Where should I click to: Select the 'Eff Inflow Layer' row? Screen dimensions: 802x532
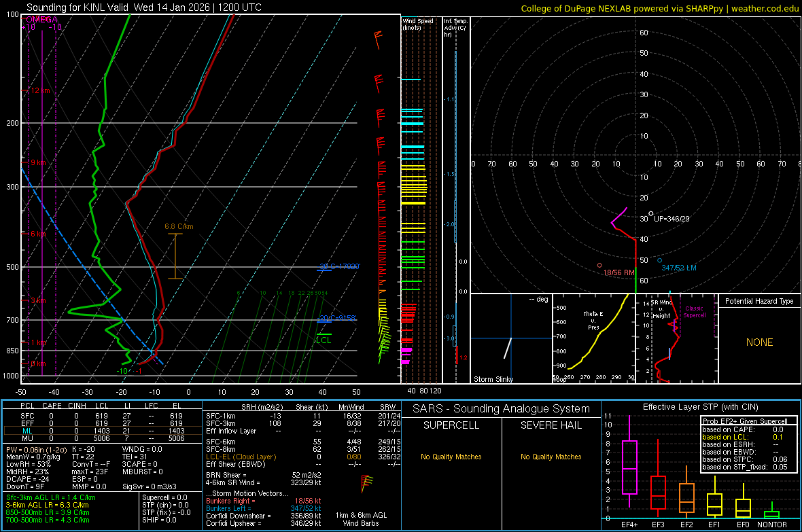(302, 431)
